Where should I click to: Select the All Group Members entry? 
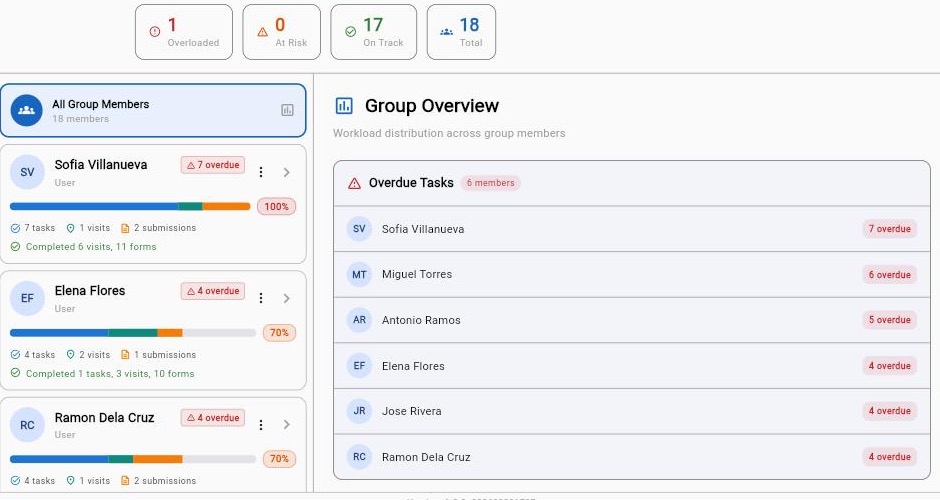(x=153, y=110)
